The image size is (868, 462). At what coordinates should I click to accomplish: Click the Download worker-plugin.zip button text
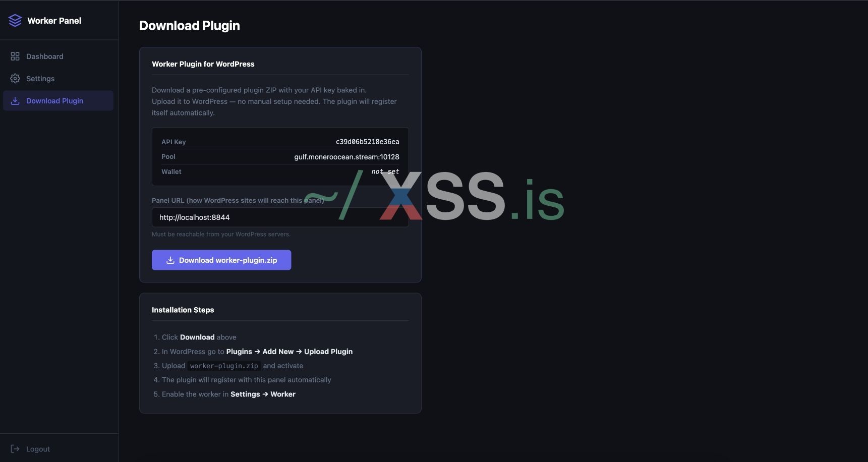coord(228,260)
